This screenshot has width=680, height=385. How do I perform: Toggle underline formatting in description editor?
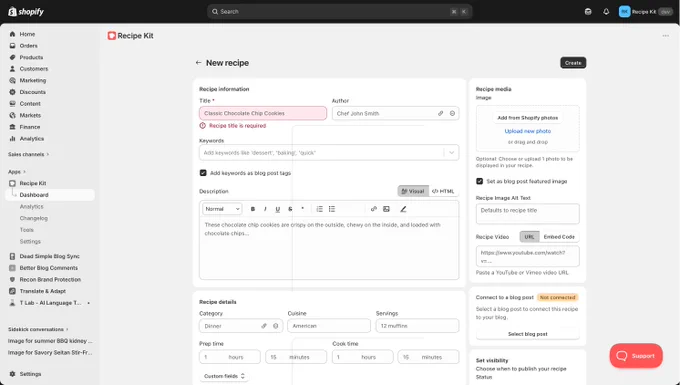[x=278, y=209]
